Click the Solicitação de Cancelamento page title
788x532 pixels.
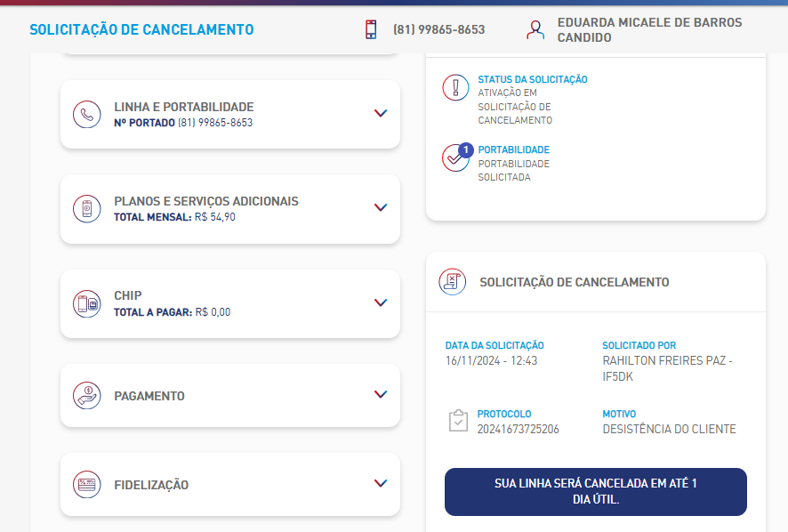tap(141, 29)
